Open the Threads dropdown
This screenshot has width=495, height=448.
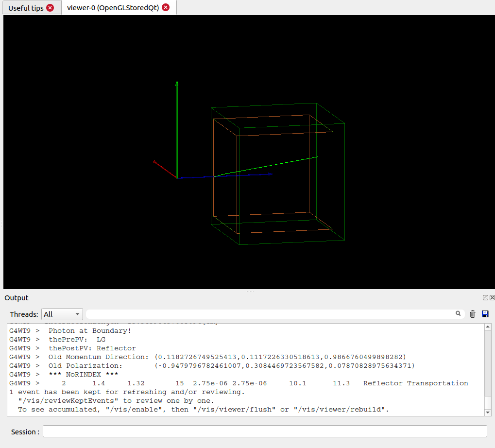pyautogui.click(x=62, y=314)
